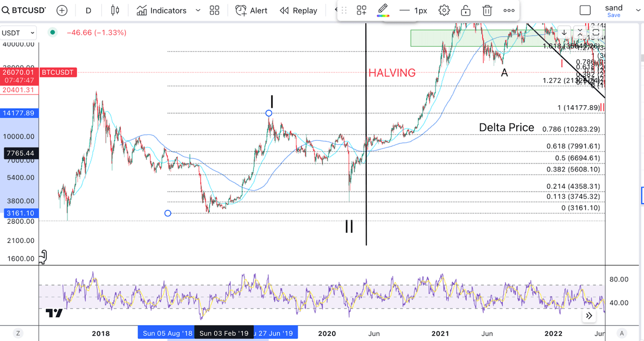The image size is (644, 341).
Task: Change the D daily timeframe interval
Action: click(89, 10)
